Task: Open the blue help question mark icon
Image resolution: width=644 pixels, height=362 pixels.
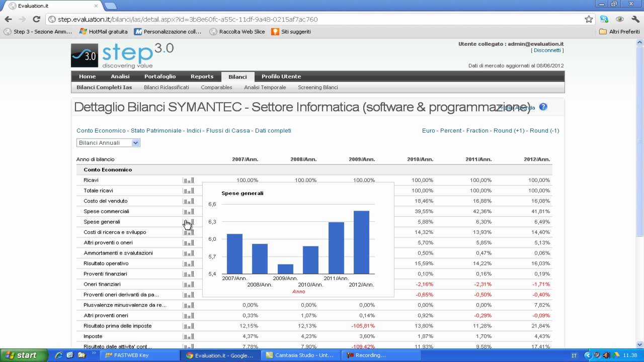Action: click(x=543, y=107)
